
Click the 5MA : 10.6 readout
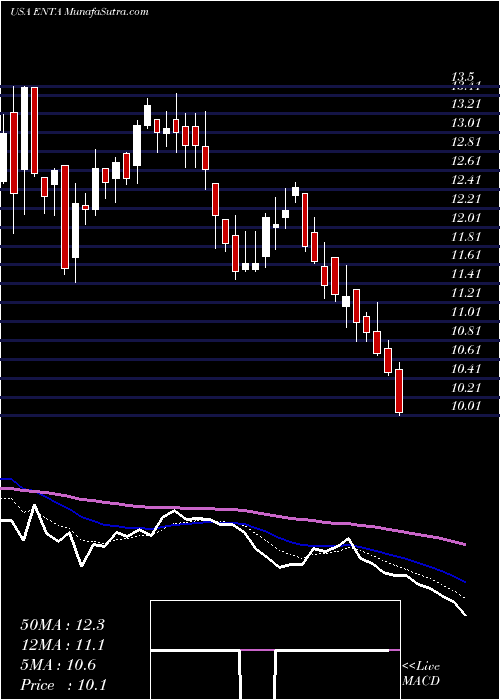pyautogui.click(x=58, y=665)
